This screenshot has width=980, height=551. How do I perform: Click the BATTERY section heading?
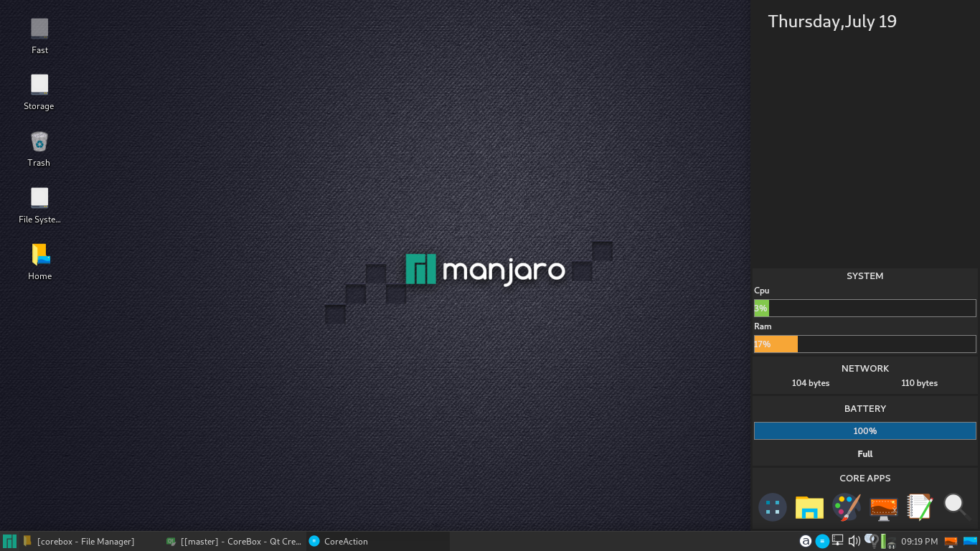click(865, 409)
